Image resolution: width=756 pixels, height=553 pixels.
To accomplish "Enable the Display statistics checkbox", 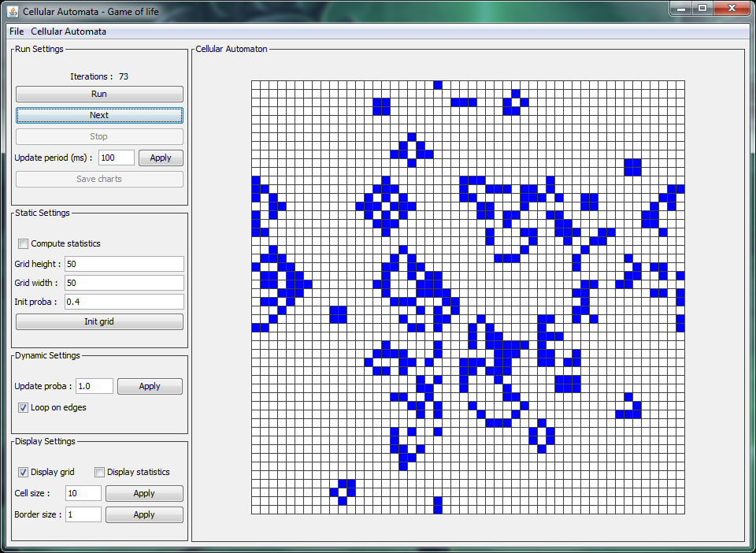I will click(99, 472).
